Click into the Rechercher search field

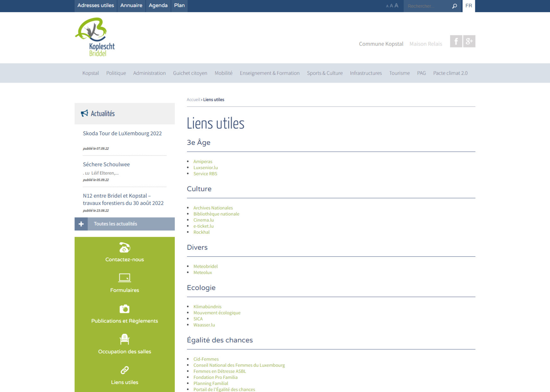427,6
